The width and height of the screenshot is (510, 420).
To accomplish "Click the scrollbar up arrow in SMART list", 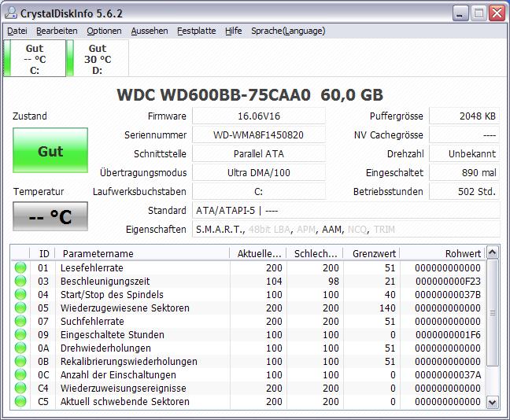I will pos(493,252).
